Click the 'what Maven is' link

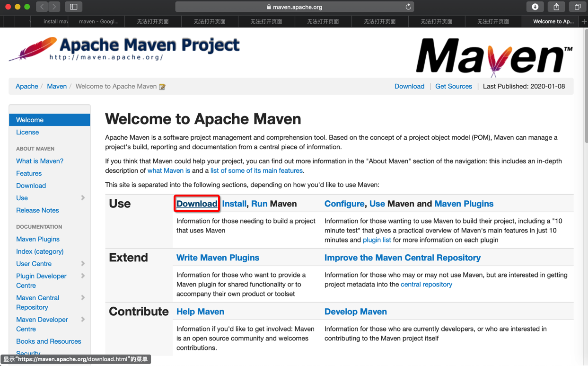tap(169, 170)
